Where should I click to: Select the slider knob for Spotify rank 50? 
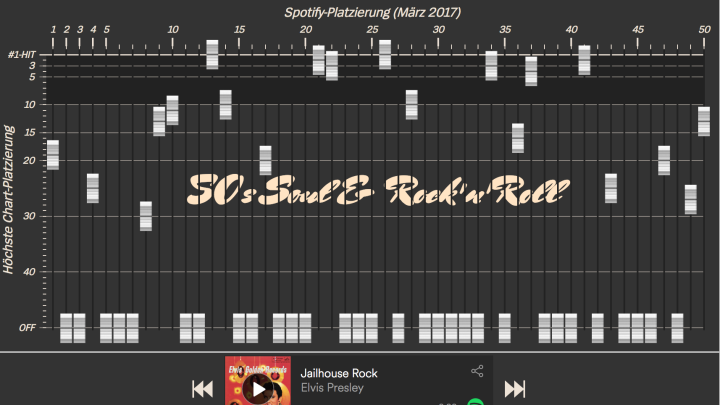click(704, 121)
